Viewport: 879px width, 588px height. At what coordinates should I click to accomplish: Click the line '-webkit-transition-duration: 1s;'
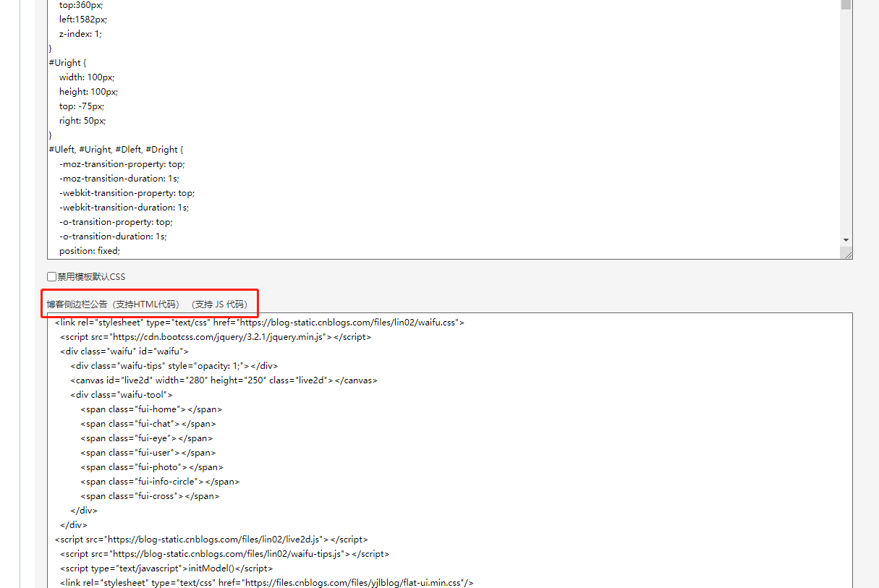pyautogui.click(x=124, y=208)
